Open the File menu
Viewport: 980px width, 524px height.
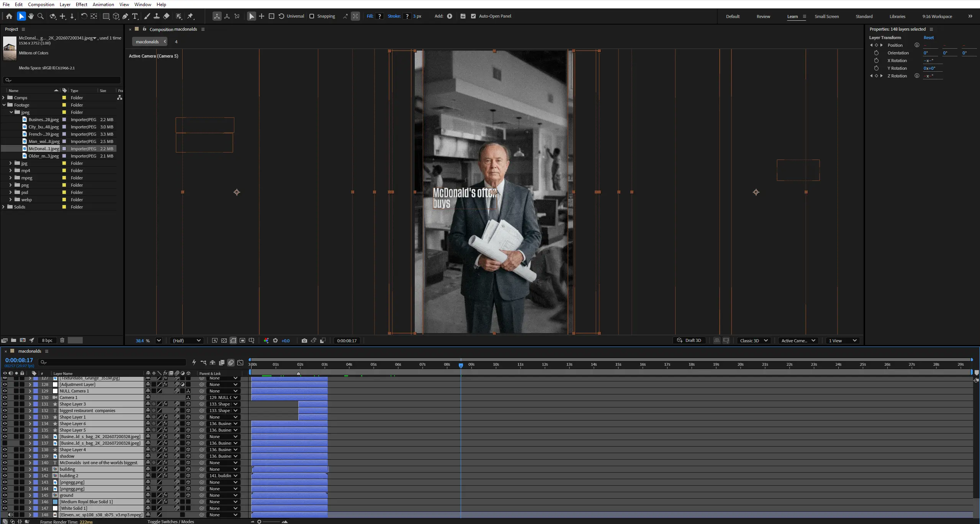click(x=6, y=4)
